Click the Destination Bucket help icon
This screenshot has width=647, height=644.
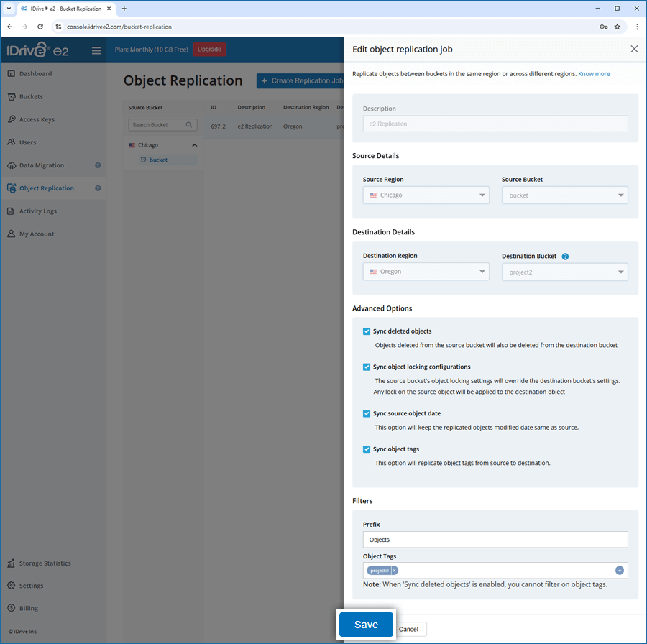point(565,256)
